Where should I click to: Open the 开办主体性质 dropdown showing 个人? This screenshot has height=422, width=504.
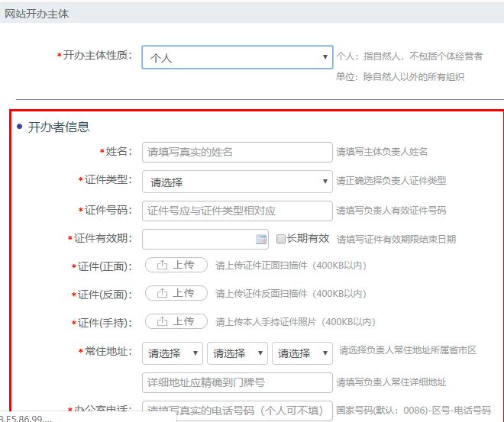coord(237,57)
